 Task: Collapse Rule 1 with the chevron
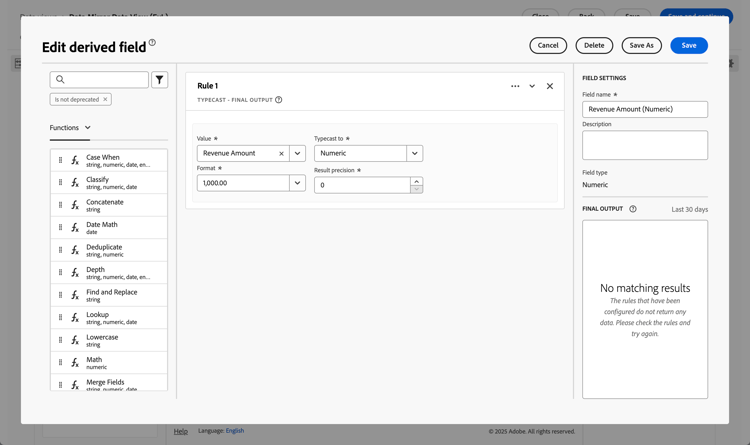point(532,86)
